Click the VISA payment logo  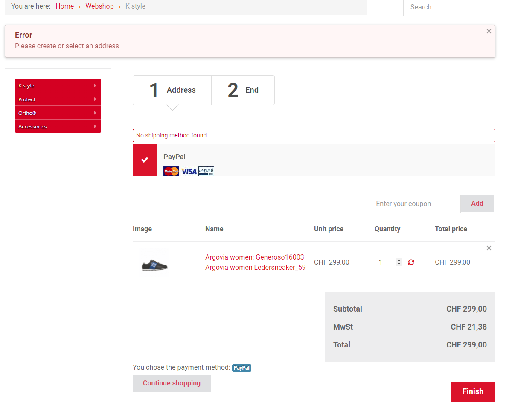[x=189, y=171]
